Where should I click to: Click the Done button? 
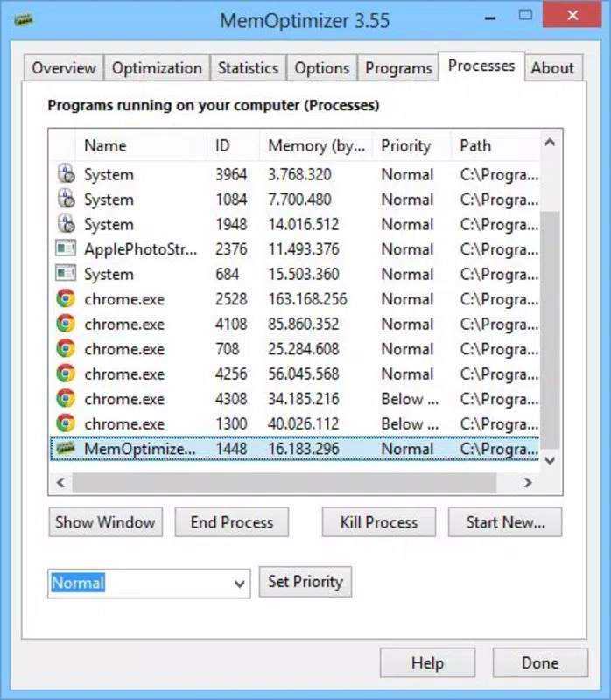[x=540, y=663]
